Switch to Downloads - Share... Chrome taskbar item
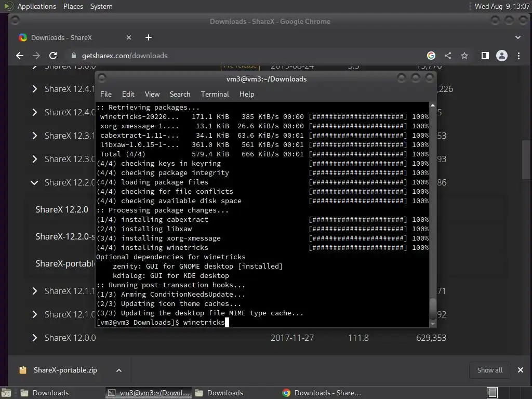This screenshot has width=532, height=399. pos(323,393)
